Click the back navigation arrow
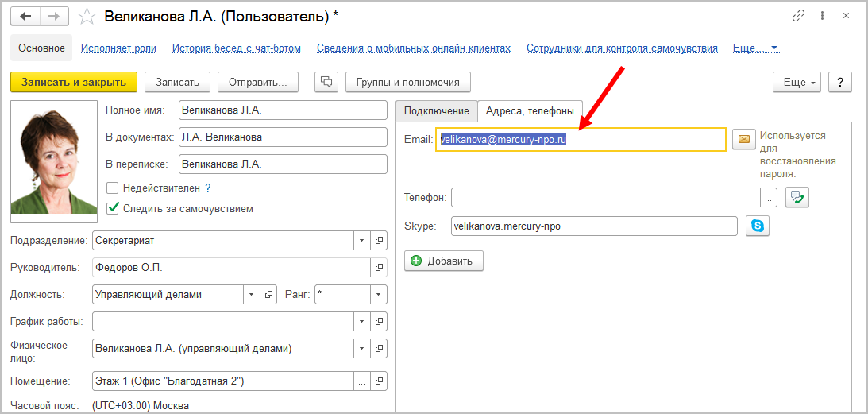Screen dimensions: 868x414 (25, 16)
